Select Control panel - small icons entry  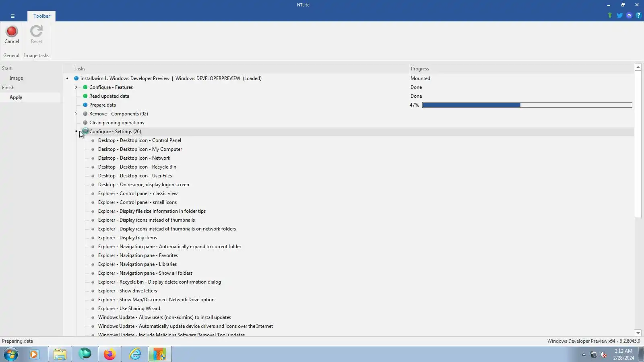pyautogui.click(x=137, y=202)
